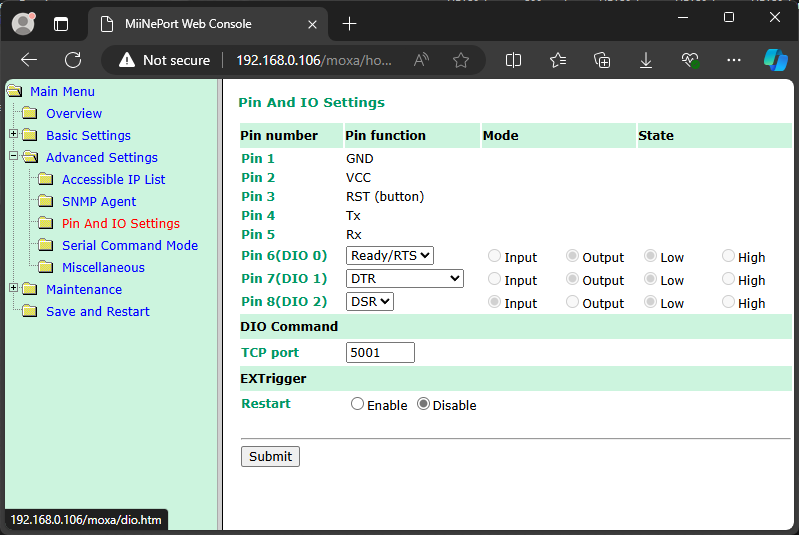Open the new tab plus button

(349, 23)
